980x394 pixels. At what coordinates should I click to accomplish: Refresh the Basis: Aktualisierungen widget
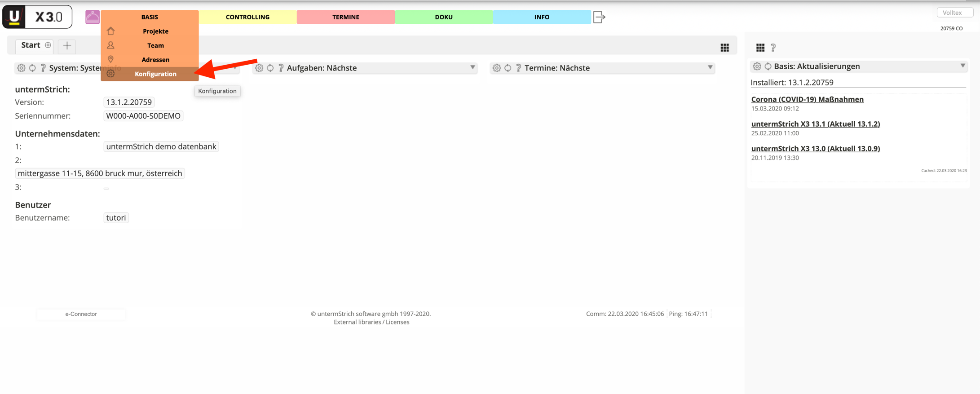pyautogui.click(x=768, y=66)
